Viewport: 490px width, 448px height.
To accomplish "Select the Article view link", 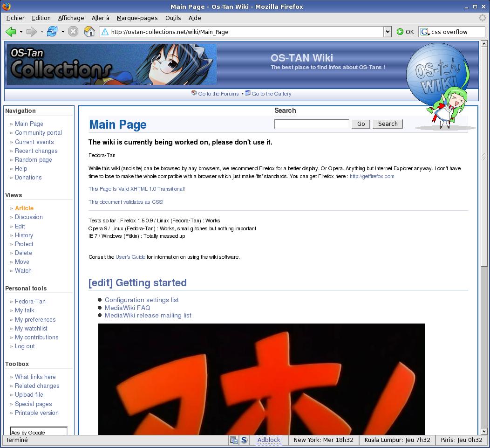I will tap(24, 208).
